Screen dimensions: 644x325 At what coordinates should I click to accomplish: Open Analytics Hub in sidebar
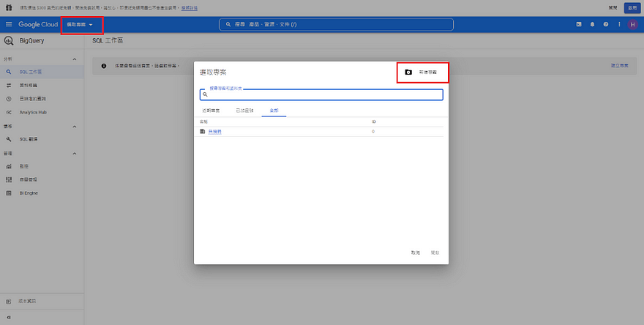pos(42,112)
